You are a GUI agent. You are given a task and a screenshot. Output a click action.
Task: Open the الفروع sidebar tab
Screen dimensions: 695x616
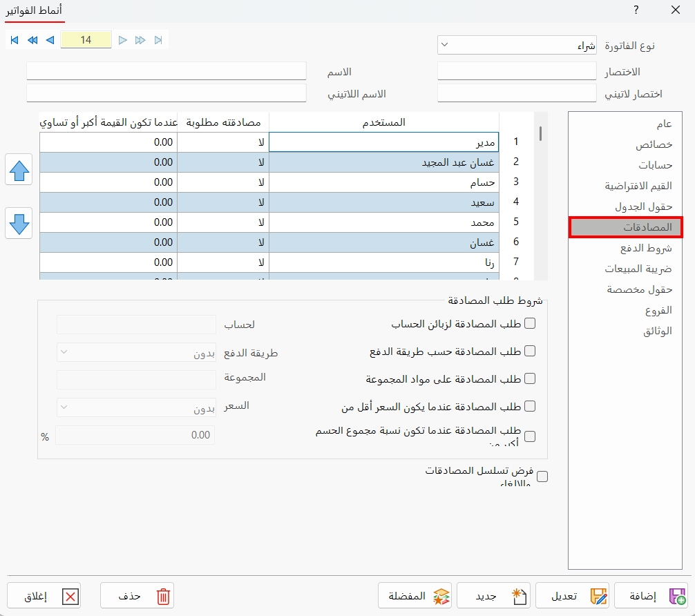(625, 310)
